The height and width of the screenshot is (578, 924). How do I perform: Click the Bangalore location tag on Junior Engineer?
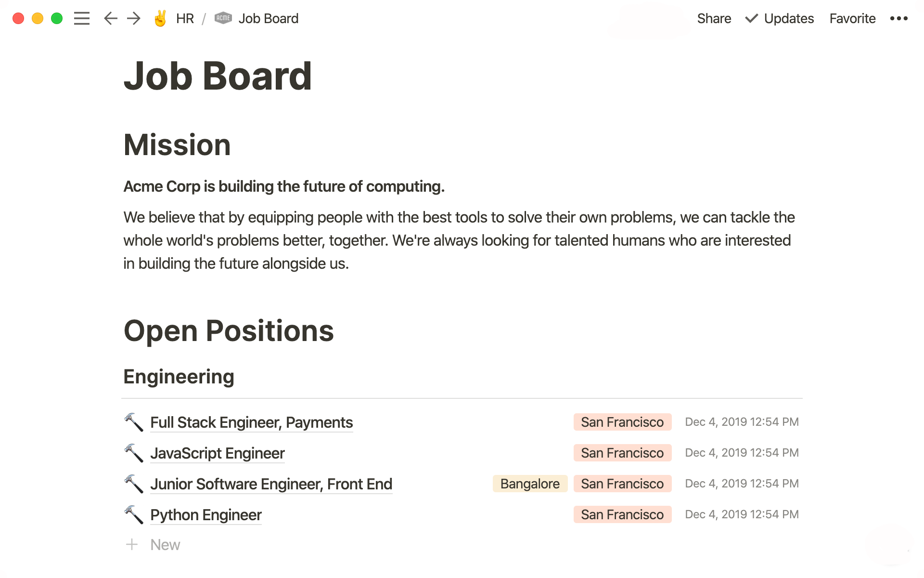click(x=529, y=484)
